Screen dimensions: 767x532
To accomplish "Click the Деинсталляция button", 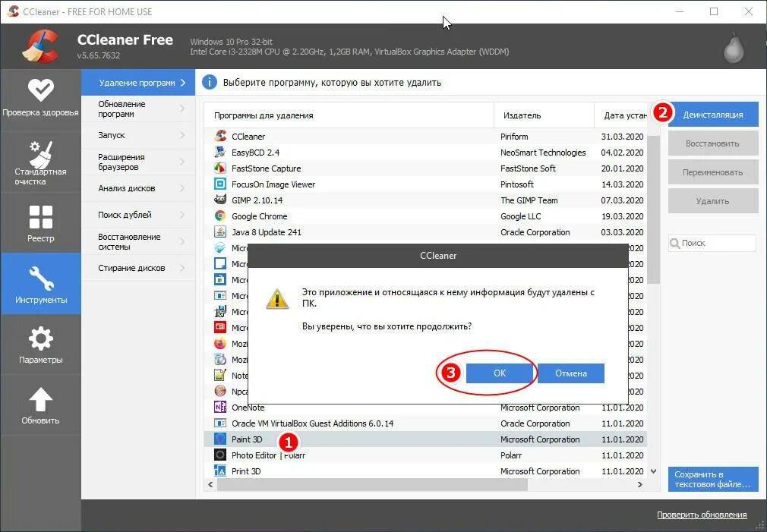I will tap(713, 115).
